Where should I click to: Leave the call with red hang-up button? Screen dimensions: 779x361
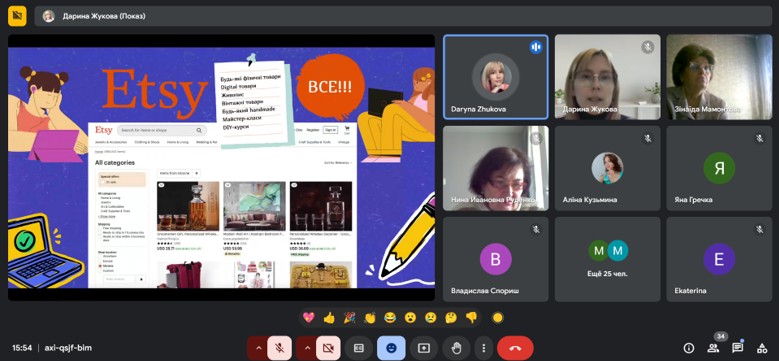click(515, 348)
